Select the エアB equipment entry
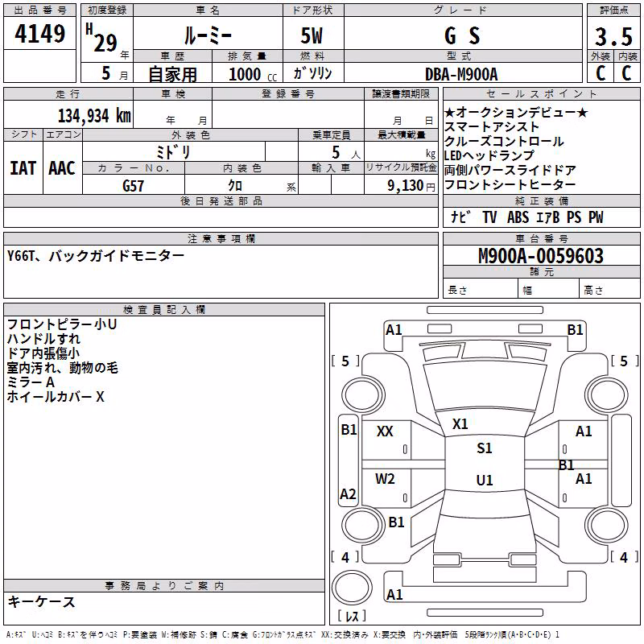Viewport: 644px width, 644px height. pos(548,217)
